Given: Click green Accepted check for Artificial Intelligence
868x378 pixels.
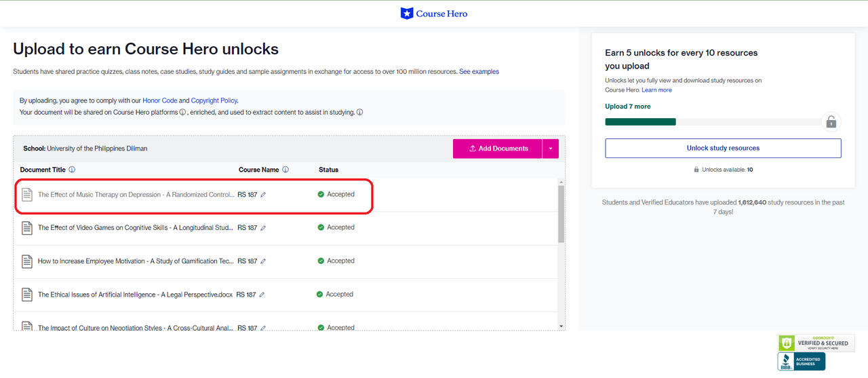Looking at the screenshot, I should [x=319, y=294].
